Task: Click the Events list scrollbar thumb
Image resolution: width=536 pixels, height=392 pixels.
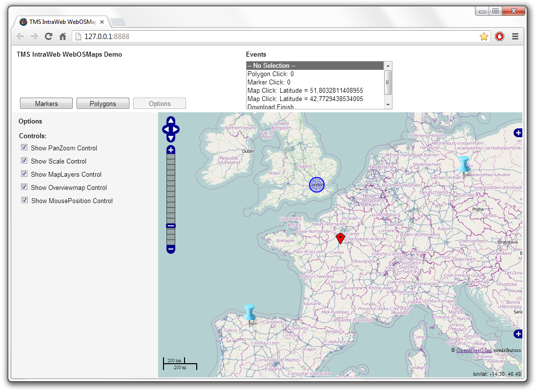Action: click(388, 83)
